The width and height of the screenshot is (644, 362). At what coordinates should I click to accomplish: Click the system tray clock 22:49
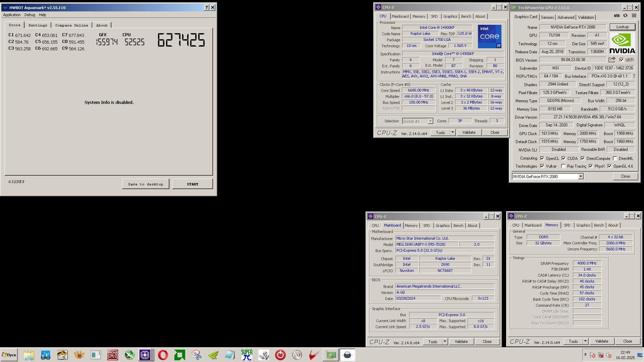(625, 352)
